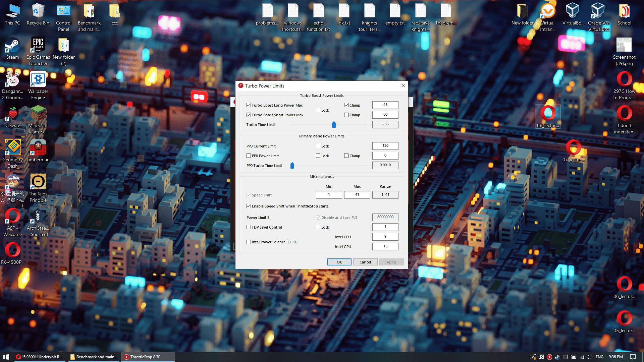Open Epic Games Launcher
This screenshot has height=362, width=644.
pyautogui.click(x=38, y=45)
